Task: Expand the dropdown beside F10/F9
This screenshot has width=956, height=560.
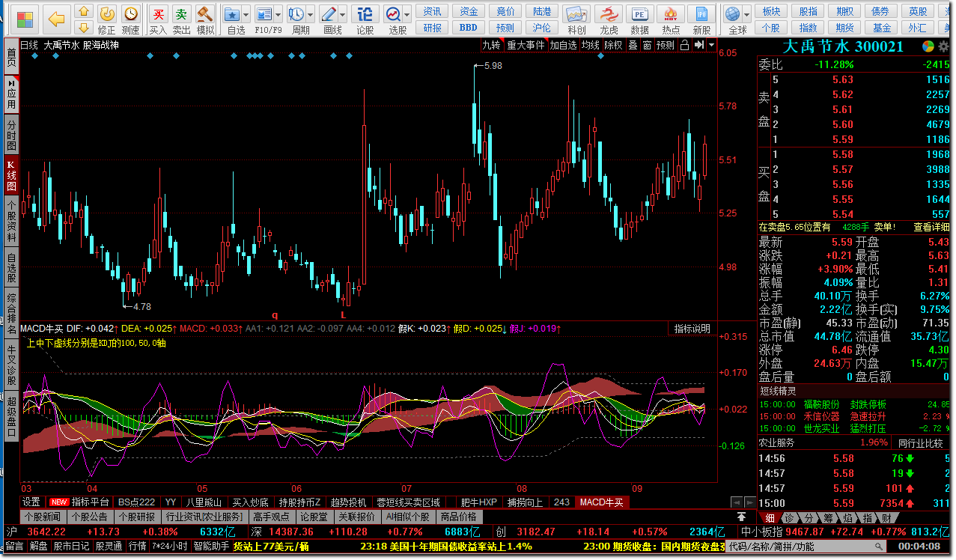Action: tap(278, 14)
